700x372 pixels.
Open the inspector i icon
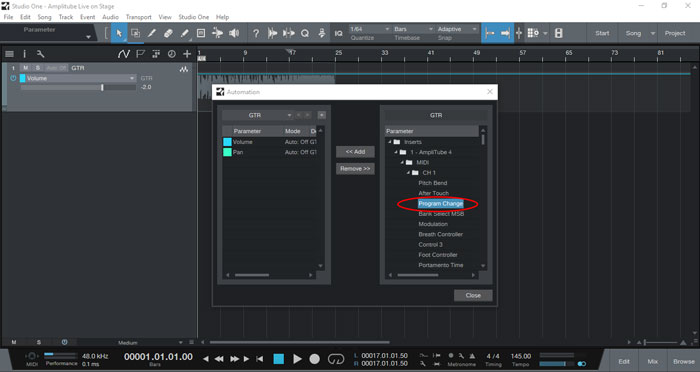(25, 54)
